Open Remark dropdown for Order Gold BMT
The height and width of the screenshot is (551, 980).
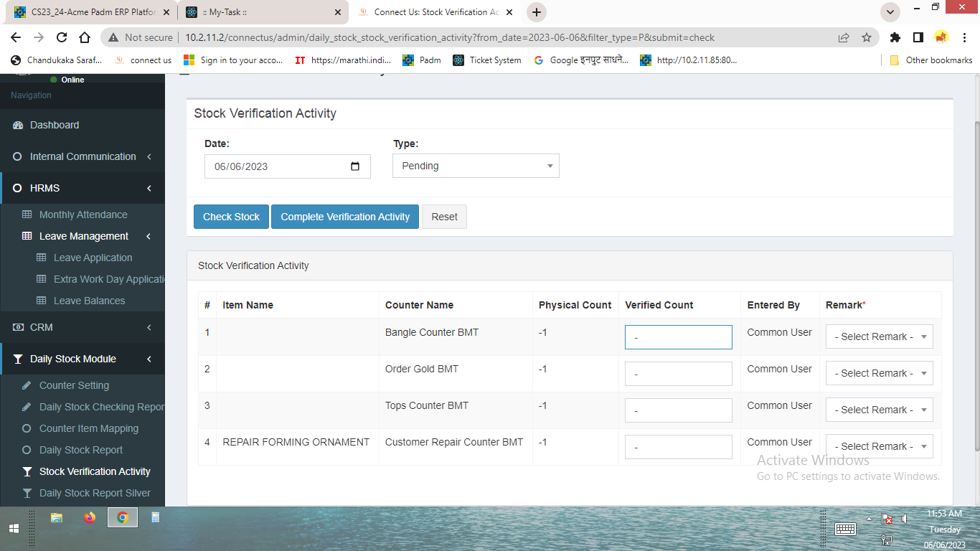(880, 373)
